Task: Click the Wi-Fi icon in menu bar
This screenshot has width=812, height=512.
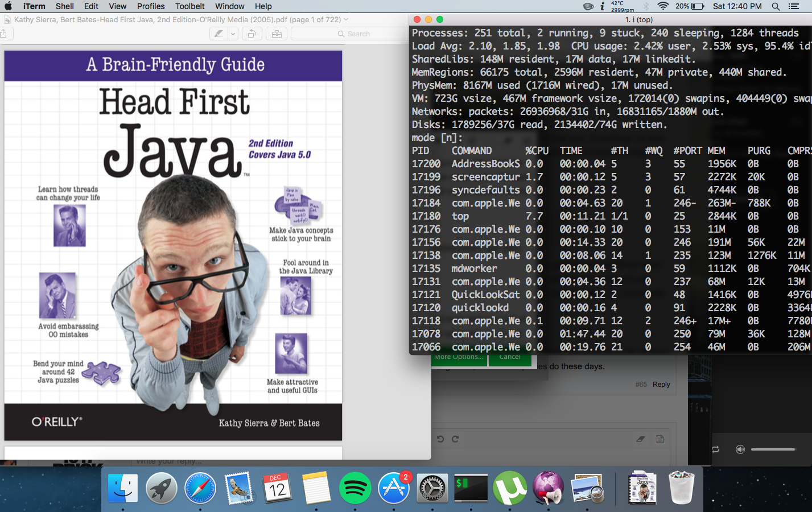Action: (x=663, y=6)
